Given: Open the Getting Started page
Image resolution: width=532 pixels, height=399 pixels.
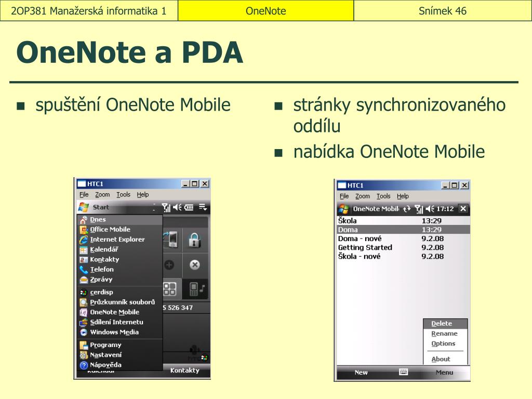Looking at the screenshot, I should point(403,247).
